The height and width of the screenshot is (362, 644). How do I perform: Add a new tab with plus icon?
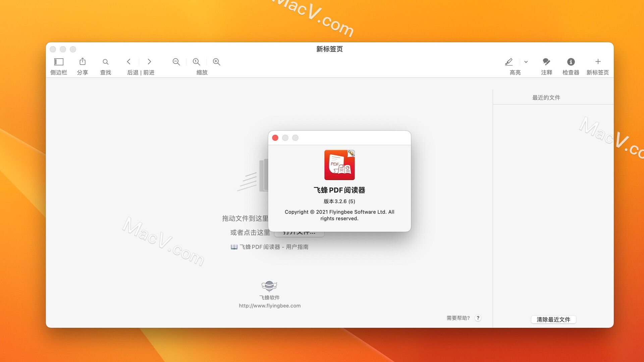[598, 62]
